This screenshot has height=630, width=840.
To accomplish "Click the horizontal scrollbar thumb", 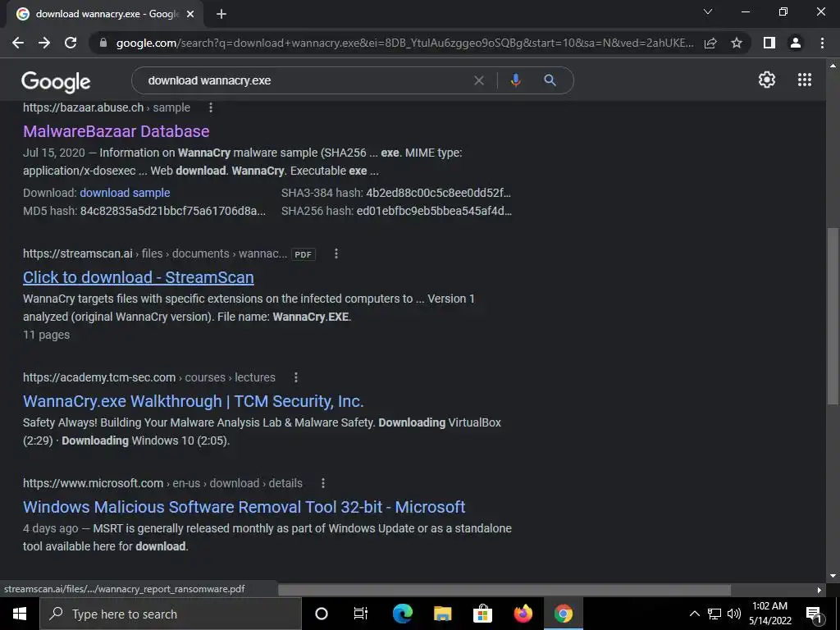I will (504, 590).
